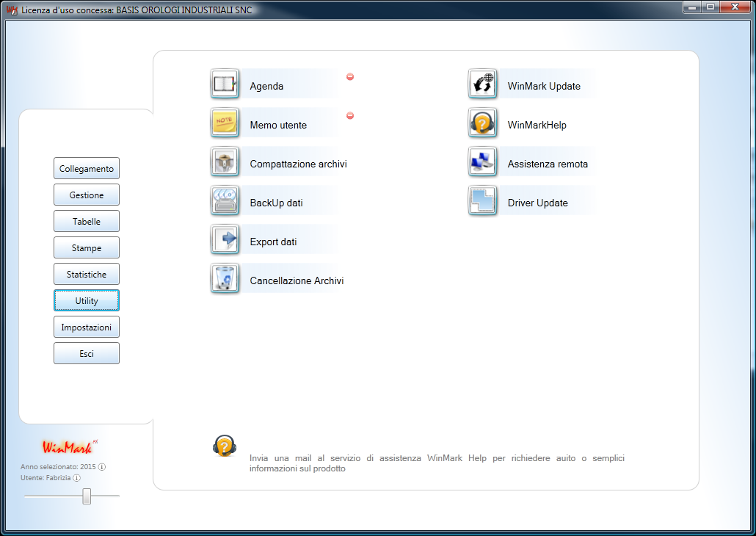Switch to the Gestione section
The width and height of the screenshot is (756, 536).
click(87, 195)
